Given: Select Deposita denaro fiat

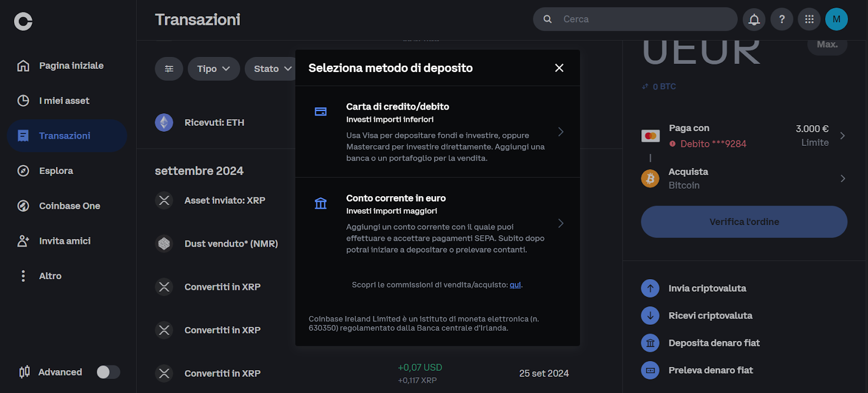Looking at the screenshot, I should [x=714, y=343].
